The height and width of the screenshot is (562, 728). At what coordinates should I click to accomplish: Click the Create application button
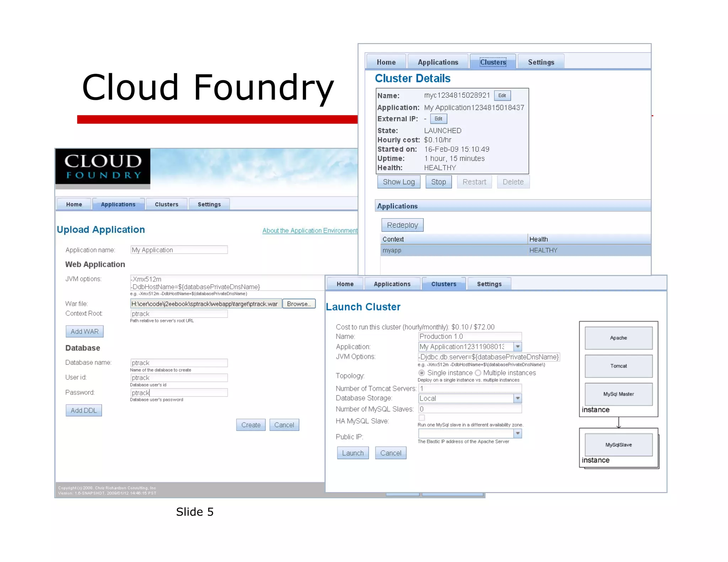point(251,425)
